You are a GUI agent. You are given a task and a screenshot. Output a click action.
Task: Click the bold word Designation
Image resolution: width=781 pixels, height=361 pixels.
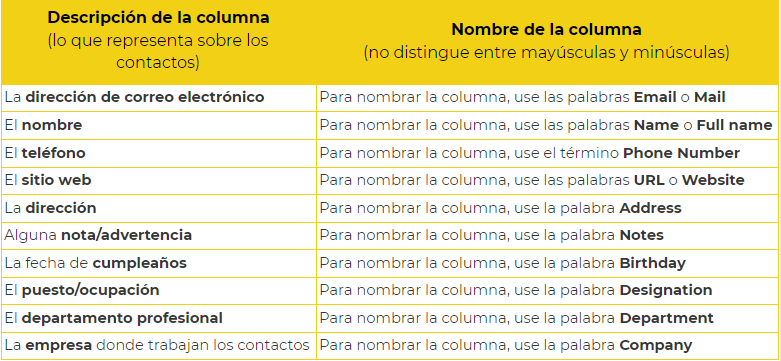(x=665, y=290)
